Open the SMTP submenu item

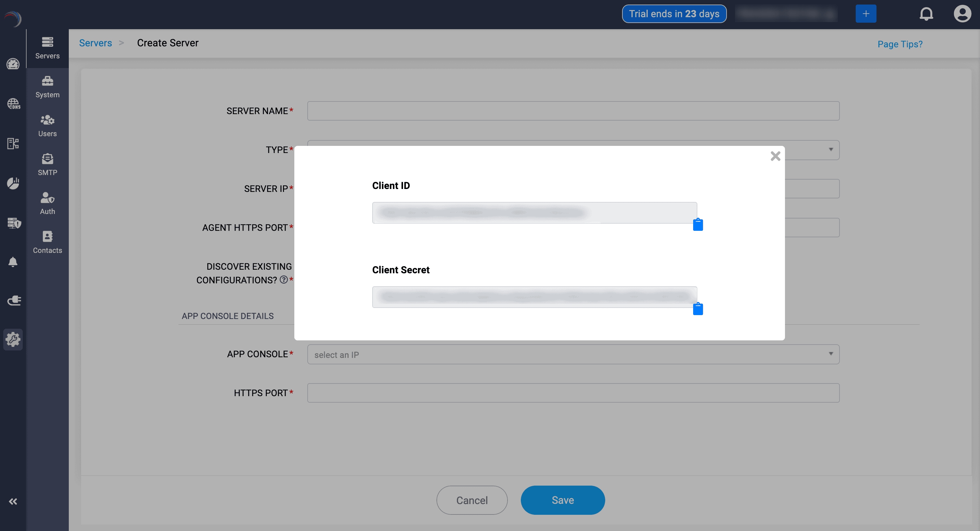(x=48, y=165)
